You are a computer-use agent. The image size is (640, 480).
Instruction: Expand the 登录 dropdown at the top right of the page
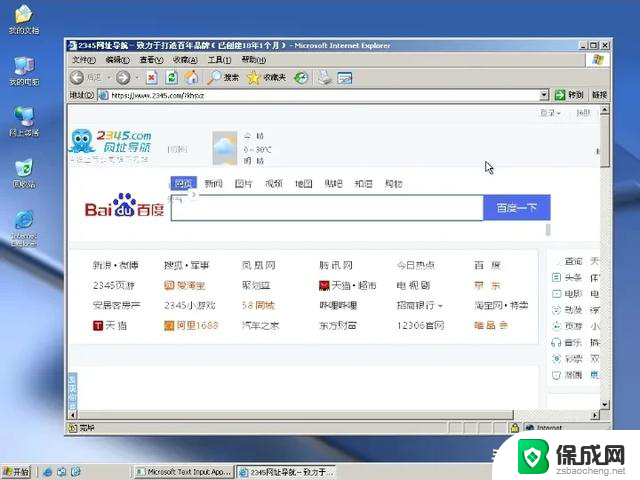pos(550,113)
